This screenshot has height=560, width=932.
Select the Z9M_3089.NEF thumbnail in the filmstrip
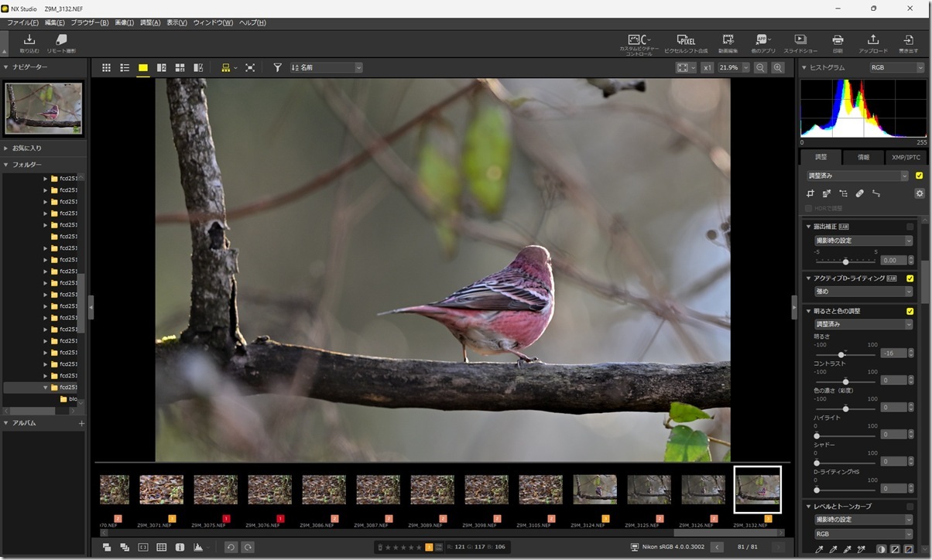pos(432,489)
